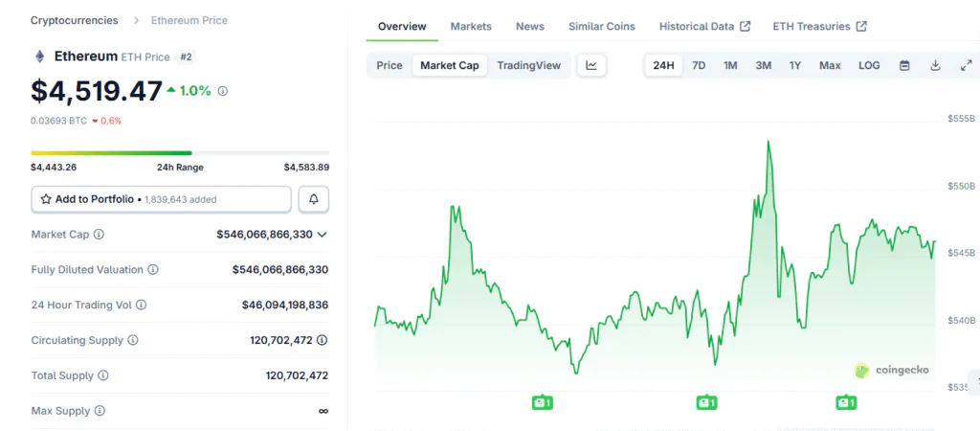Viewport: 980px width, 431px height.
Task: Switch to the line chart type icon
Action: tap(591, 65)
